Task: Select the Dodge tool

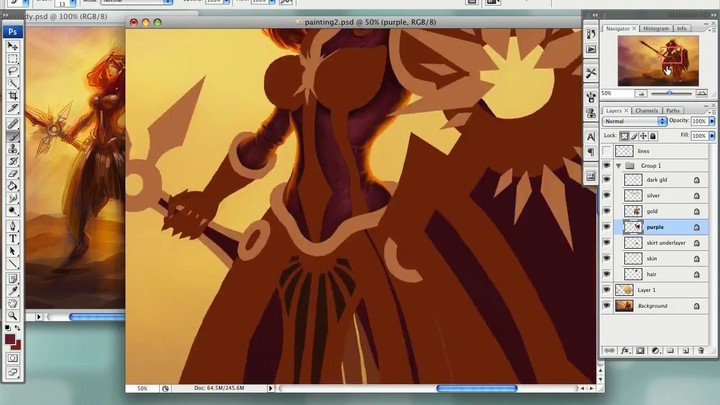Action: [x=12, y=211]
